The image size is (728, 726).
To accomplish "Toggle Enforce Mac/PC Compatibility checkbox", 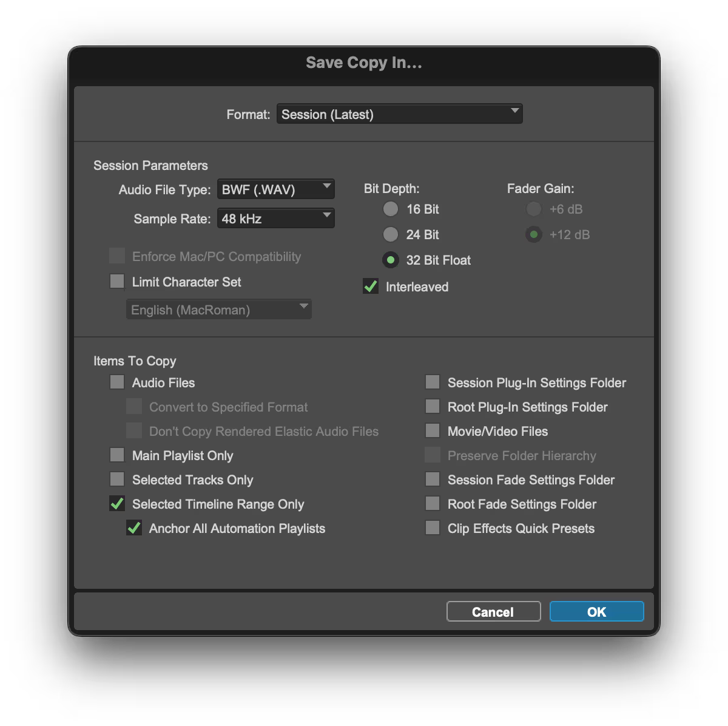I will pyautogui.click(x=117, y=256).
